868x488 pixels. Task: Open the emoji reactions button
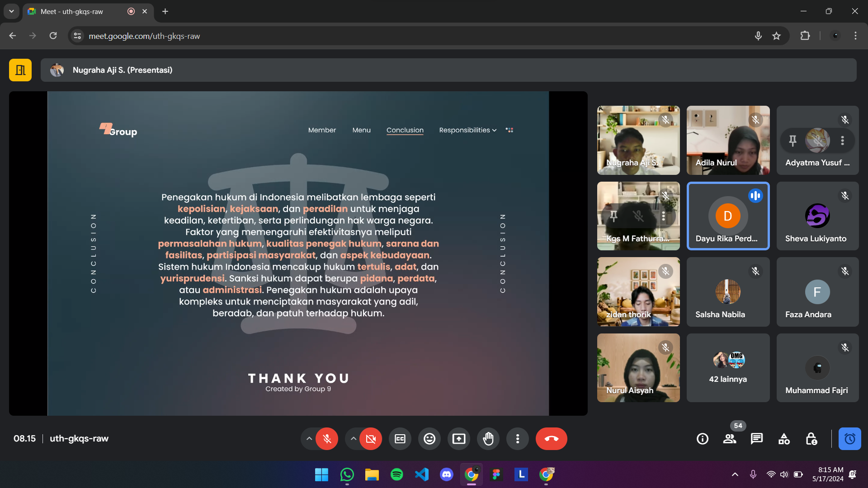coord(429,439)
